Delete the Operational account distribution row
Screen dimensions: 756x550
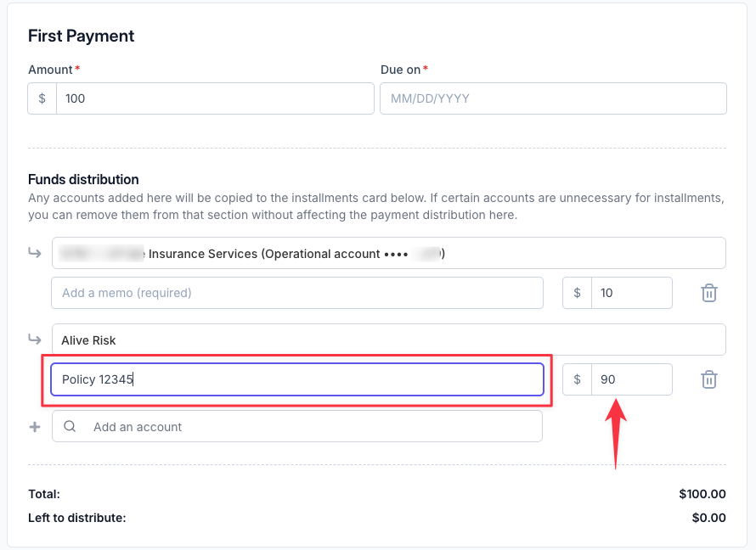[708, 293]
